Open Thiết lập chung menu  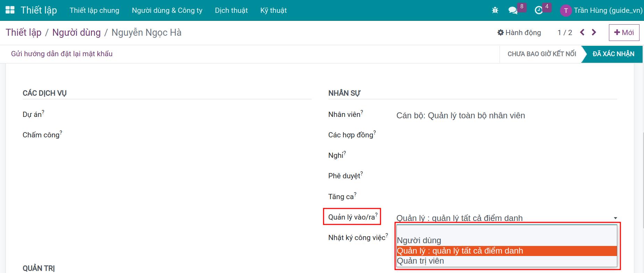click(94, 10)
